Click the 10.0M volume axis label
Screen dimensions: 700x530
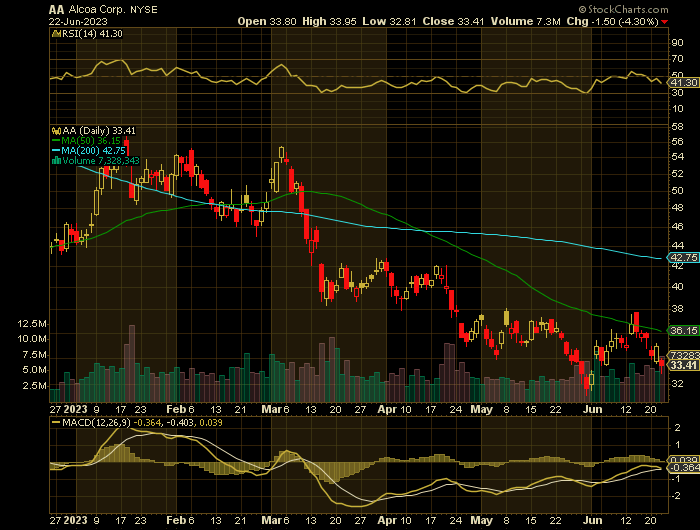(x=32, y=338)
